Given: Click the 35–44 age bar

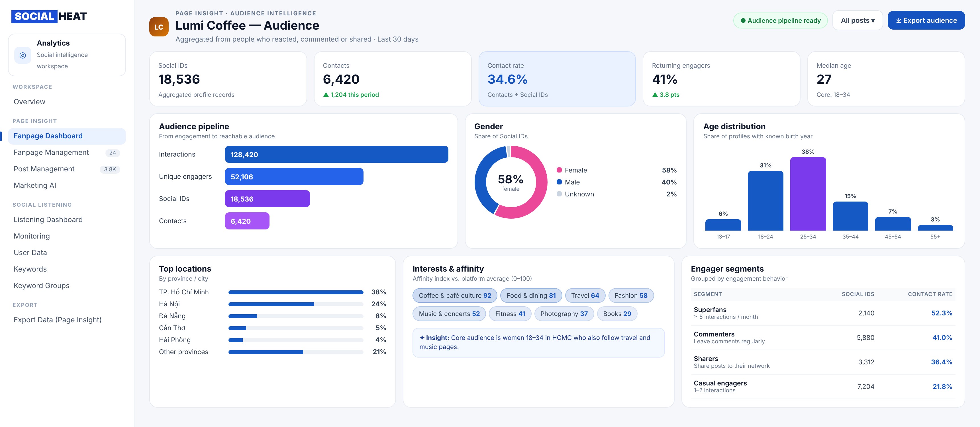Looking at the screenshot, I should point(850,216).
